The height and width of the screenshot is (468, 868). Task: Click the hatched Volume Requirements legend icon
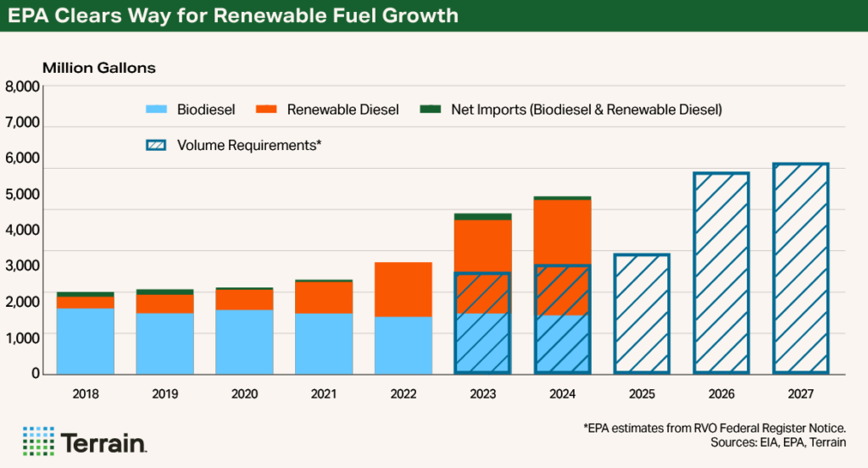pyautogui.click(x=156, y=145)
